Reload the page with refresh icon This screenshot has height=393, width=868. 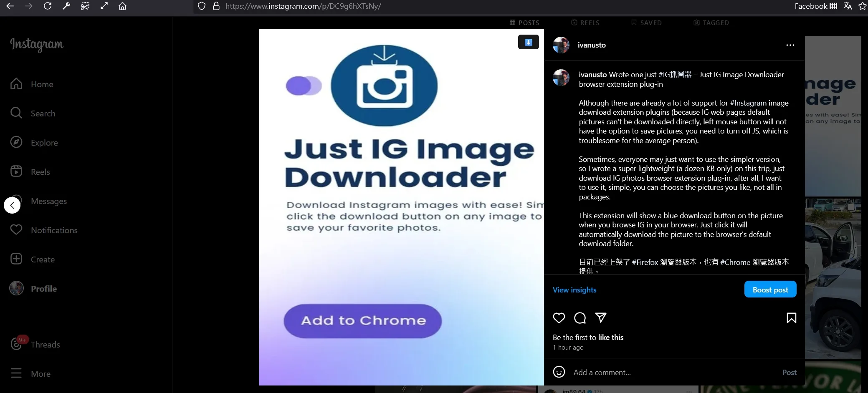48,6
